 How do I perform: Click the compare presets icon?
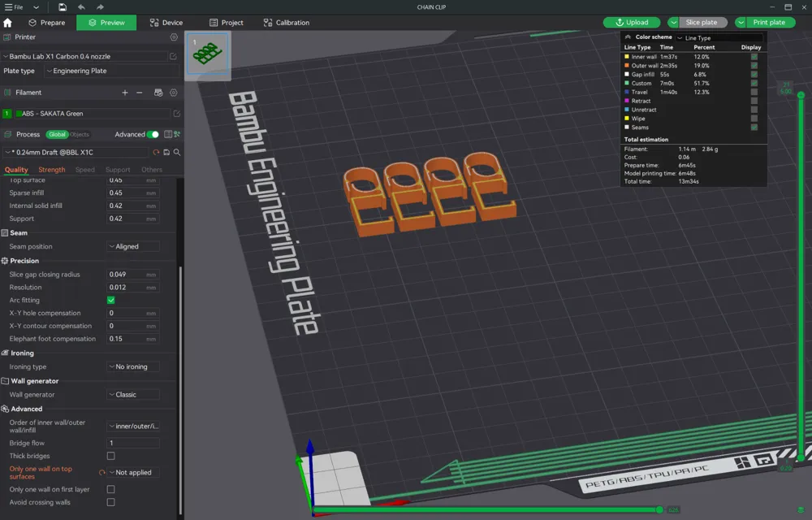(177, 135)
